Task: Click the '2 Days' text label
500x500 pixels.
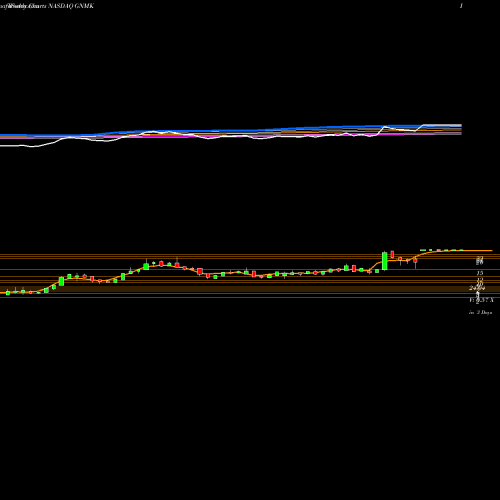Action: [x=484, y=312]
